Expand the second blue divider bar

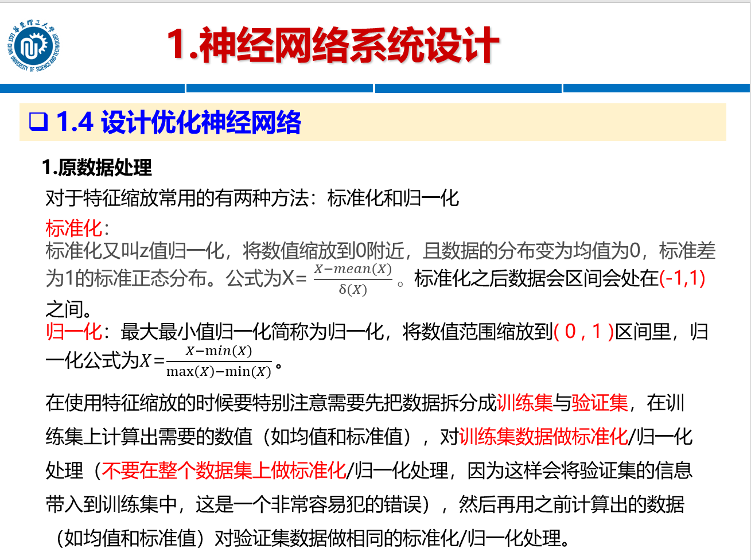278,90
